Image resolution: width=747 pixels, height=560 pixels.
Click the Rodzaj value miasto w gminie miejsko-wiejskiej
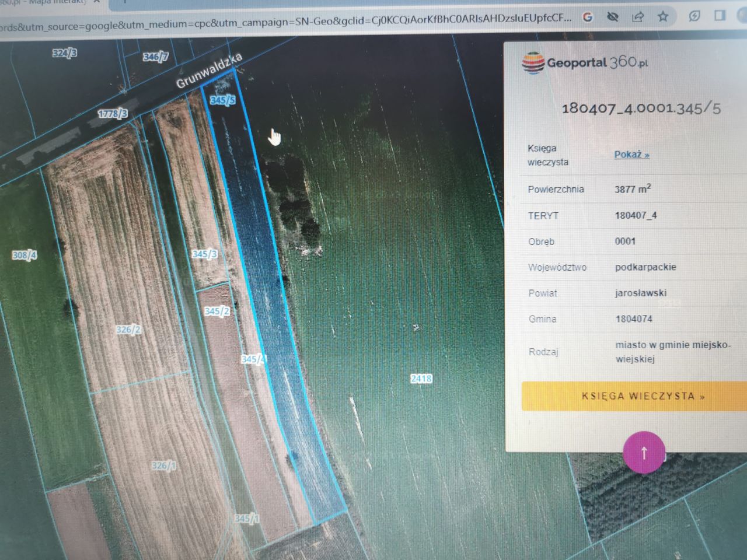[x=673, y=352]
